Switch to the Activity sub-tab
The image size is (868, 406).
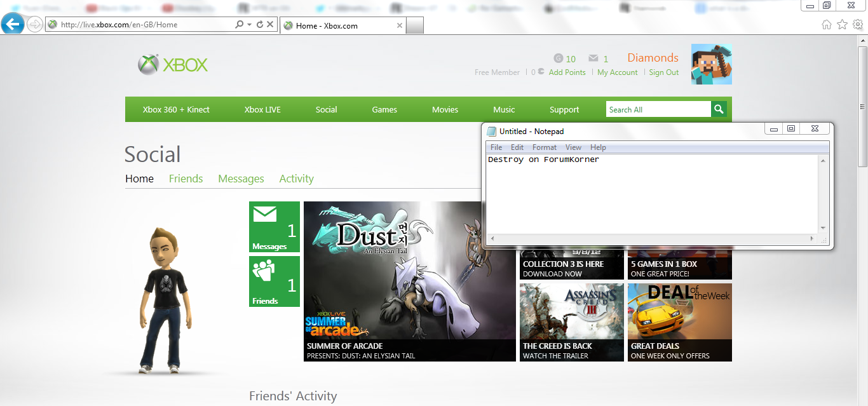(x=297, y=179)
